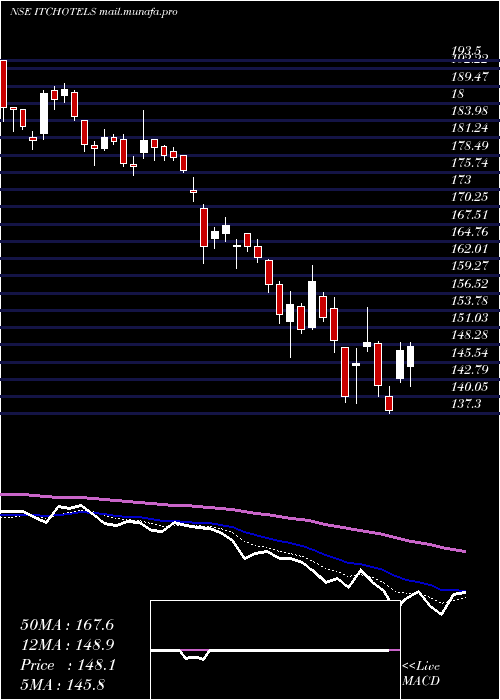Click the 156.52 price level label
The image size is (500, 700).
tap(470, 283)
